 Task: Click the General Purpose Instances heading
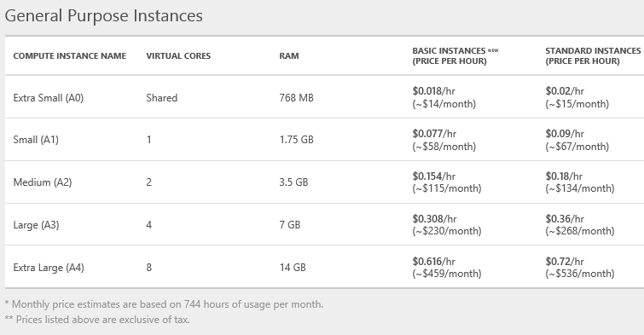click(103, 16)
